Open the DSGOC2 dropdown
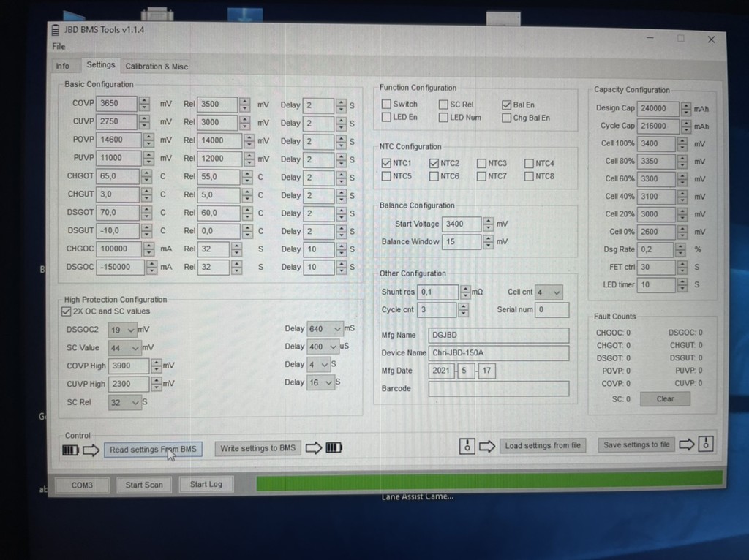 point(122,330)
